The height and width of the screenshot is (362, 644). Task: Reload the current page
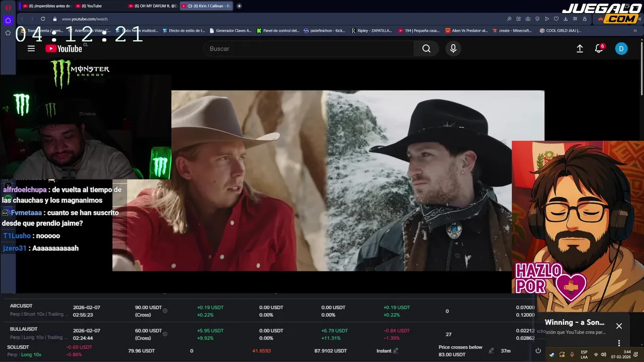click(43, 19)
